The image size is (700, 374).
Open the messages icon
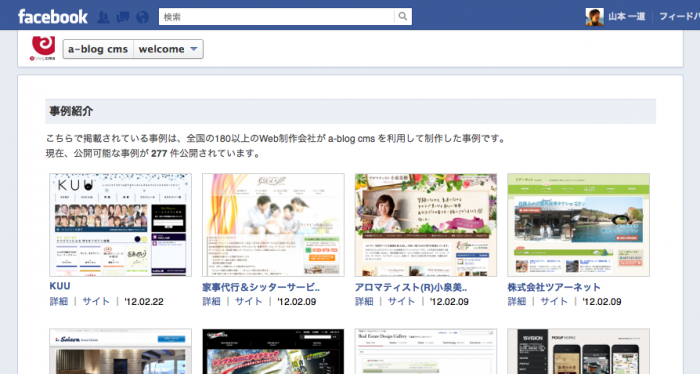click(123, 17)
